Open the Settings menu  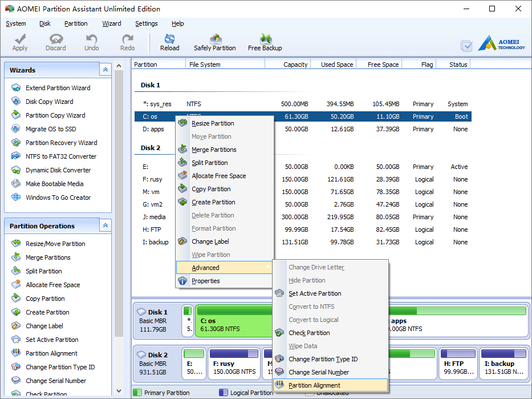tap(146, 23)
